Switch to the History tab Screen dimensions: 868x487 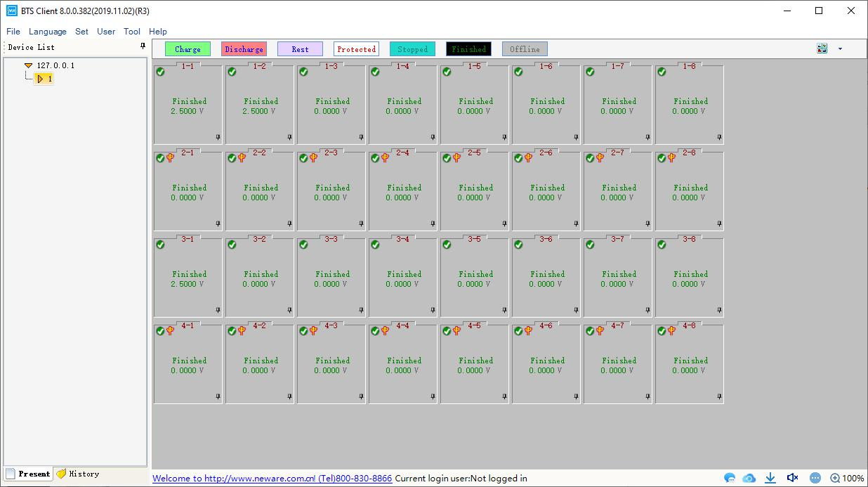click(78, 474)
